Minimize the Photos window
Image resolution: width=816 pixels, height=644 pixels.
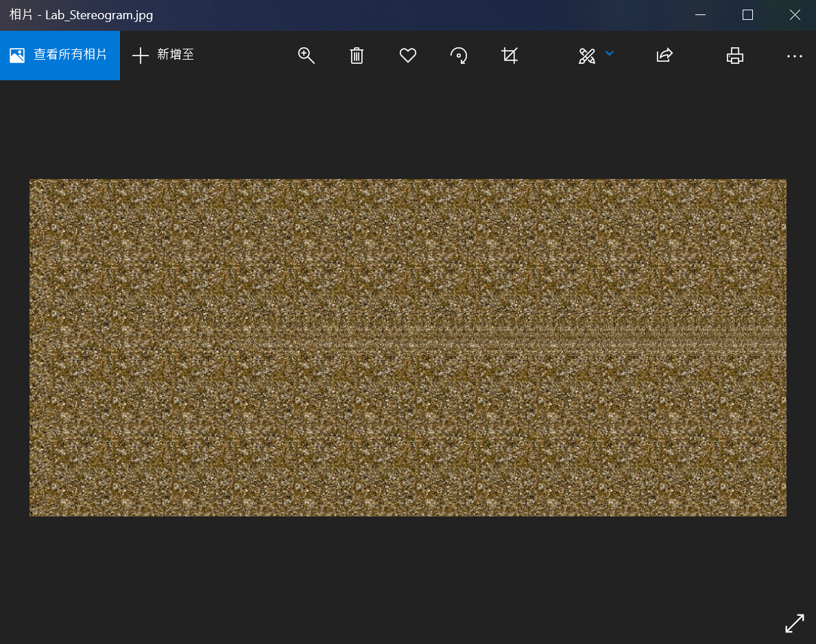[x=701, y=14]
